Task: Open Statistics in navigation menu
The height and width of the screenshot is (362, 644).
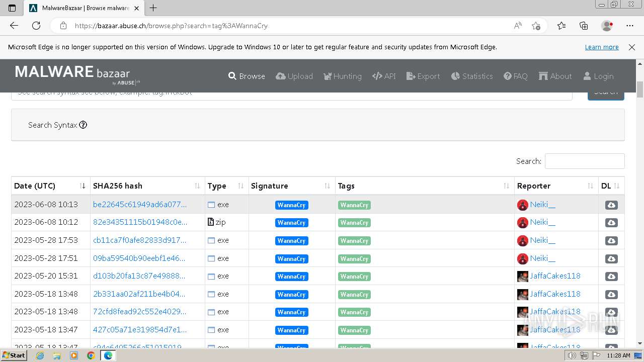Action: point(472,76)
